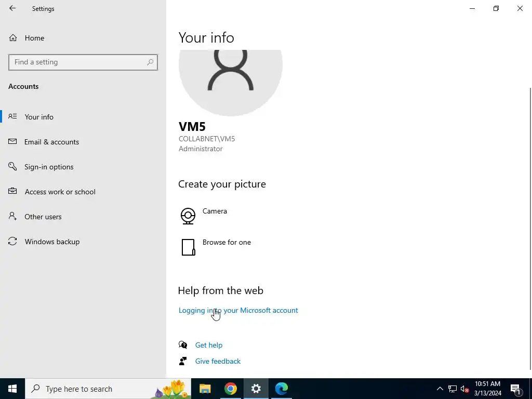Screen dimensions: 532x399
Task: Click the Your info page title
Action: point(206,37)
